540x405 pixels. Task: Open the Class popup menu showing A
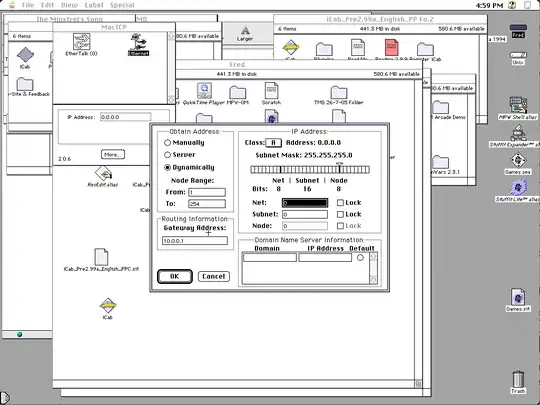point(273,143)
